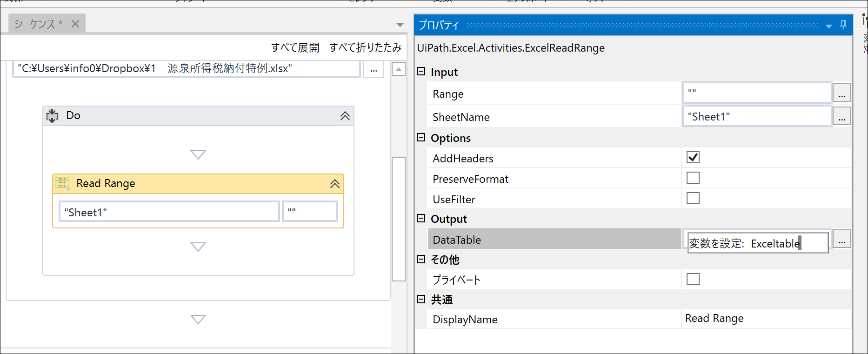Click the Read Range activity title

click(106, 183)
